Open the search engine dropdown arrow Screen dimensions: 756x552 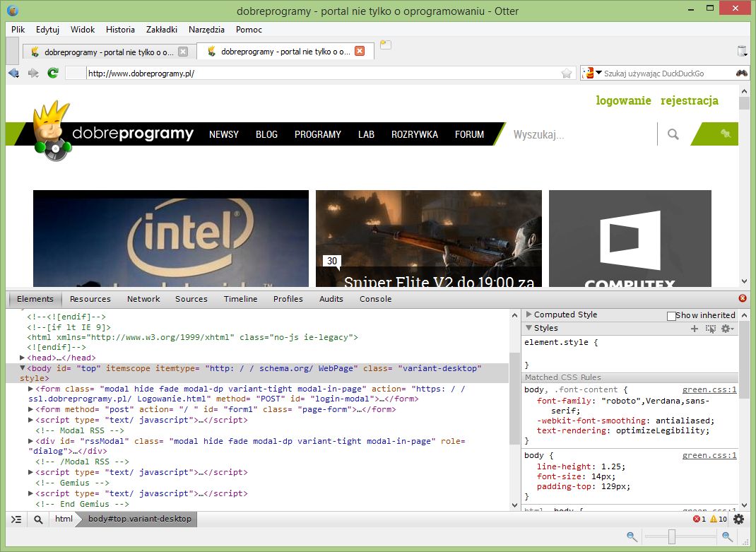pyautogui.click(x=598, y=73)
